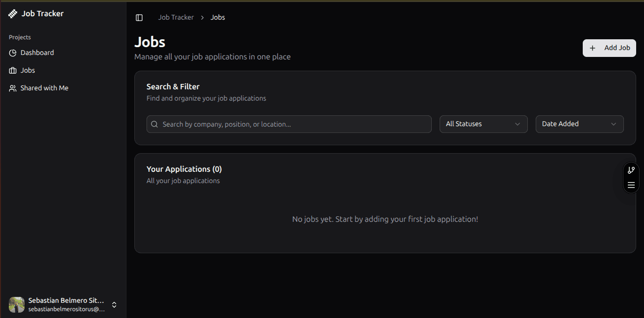The height and width of the screenshot is (318, 644).
Task: Open the git-branch devtools icon on right edge
Action: click(x=631, y=170)
